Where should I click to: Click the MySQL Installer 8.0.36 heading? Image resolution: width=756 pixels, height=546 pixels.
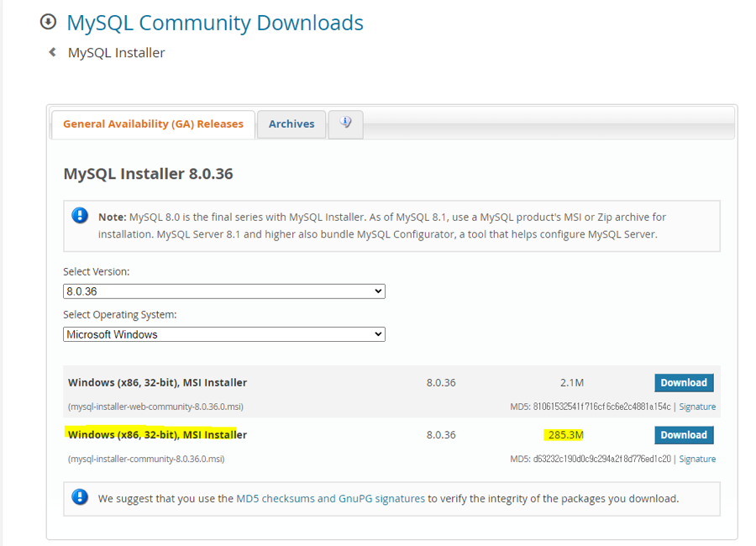[148, 174]
